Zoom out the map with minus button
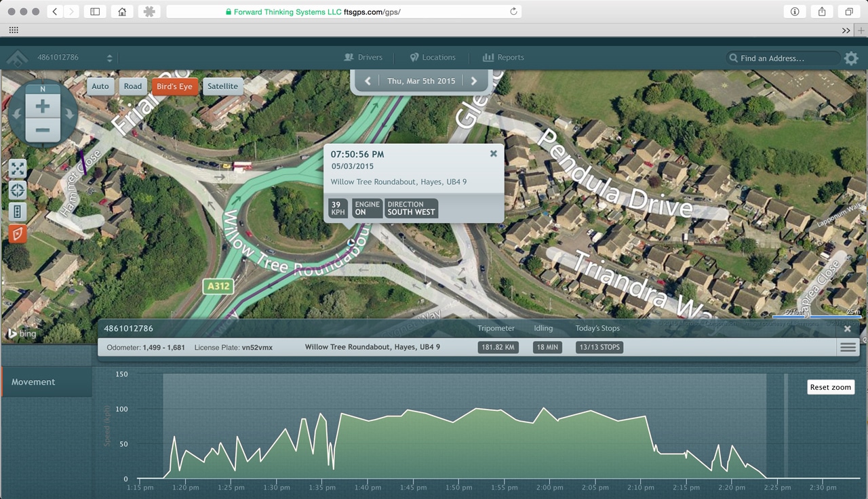The image size is (868, 499). click(x=42, y=129)
